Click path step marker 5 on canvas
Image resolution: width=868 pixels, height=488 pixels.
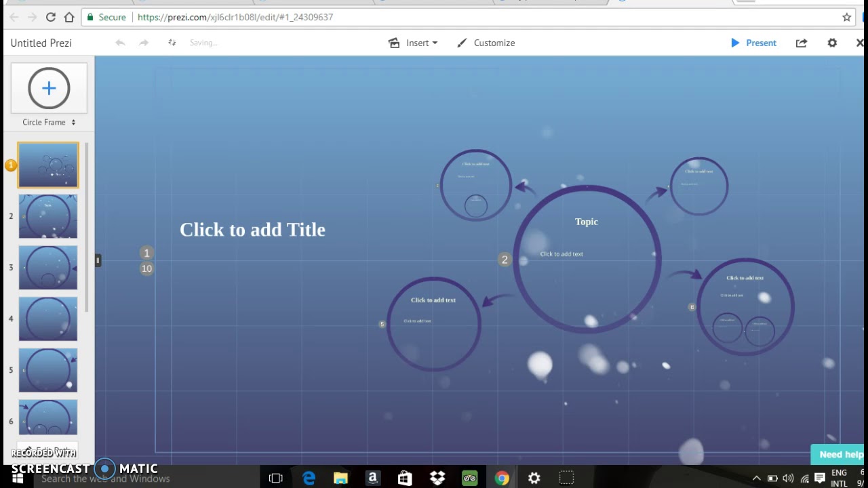382,325
